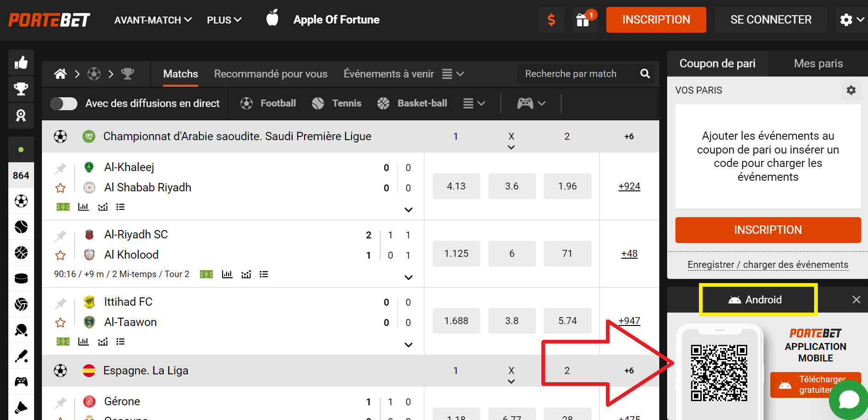The image size is (868, 420).
Task: Click Se connecter button
Action: coord(771,20)
